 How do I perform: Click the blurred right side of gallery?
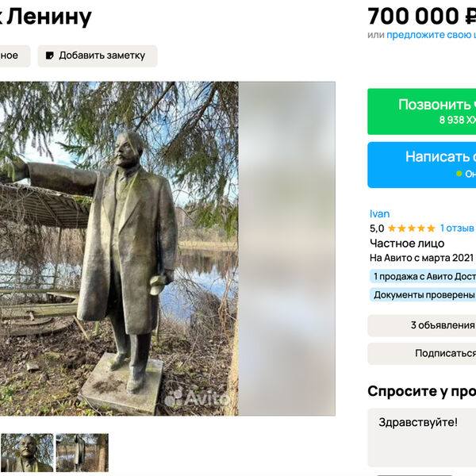287,248
